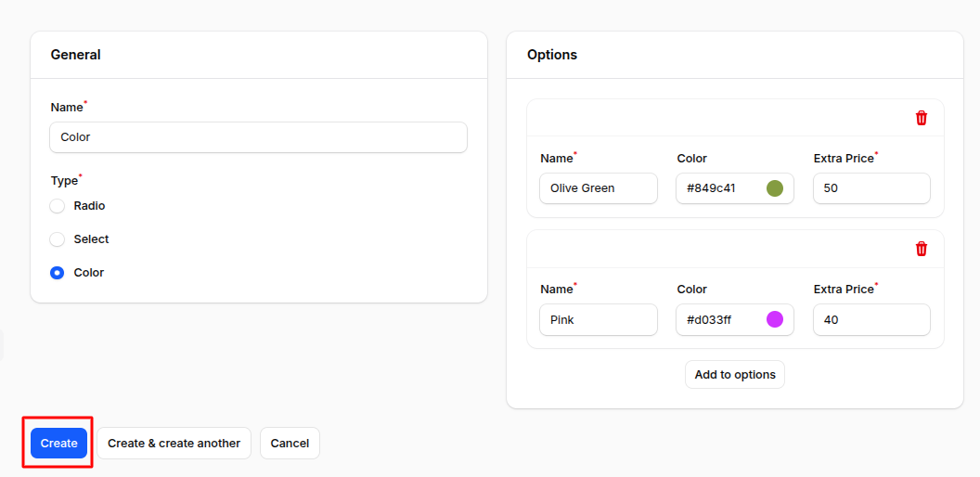Image resolution: width=980 pixels, height=477 pixels.
Task: Select the Color type radio button
Action: (58, 273)
